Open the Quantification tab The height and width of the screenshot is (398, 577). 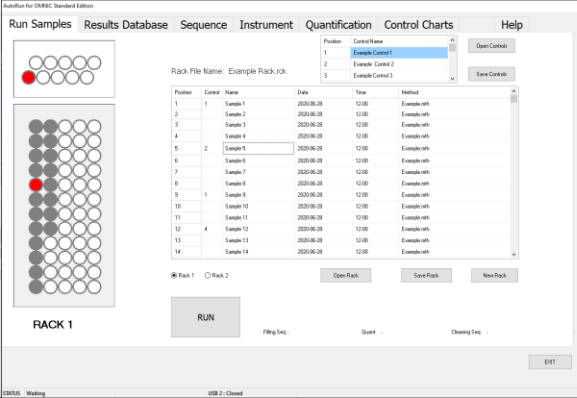pos(338,25)
